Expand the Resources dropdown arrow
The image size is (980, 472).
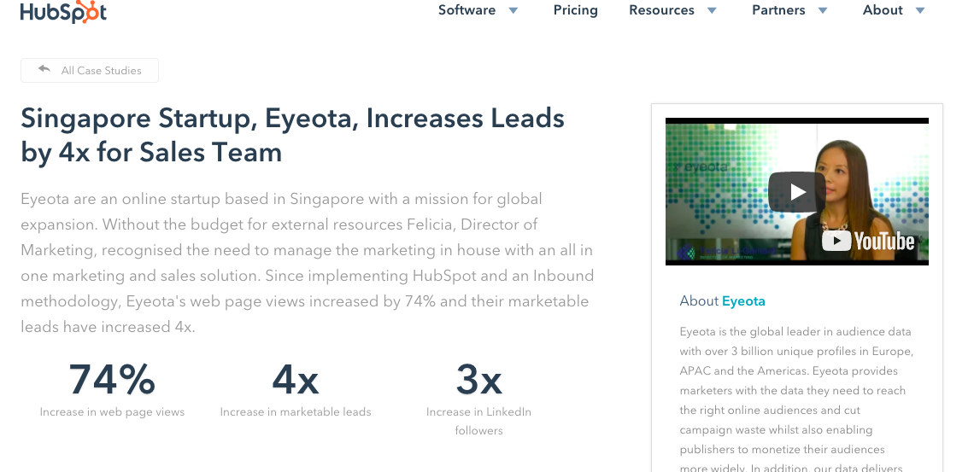coord(712,10)
